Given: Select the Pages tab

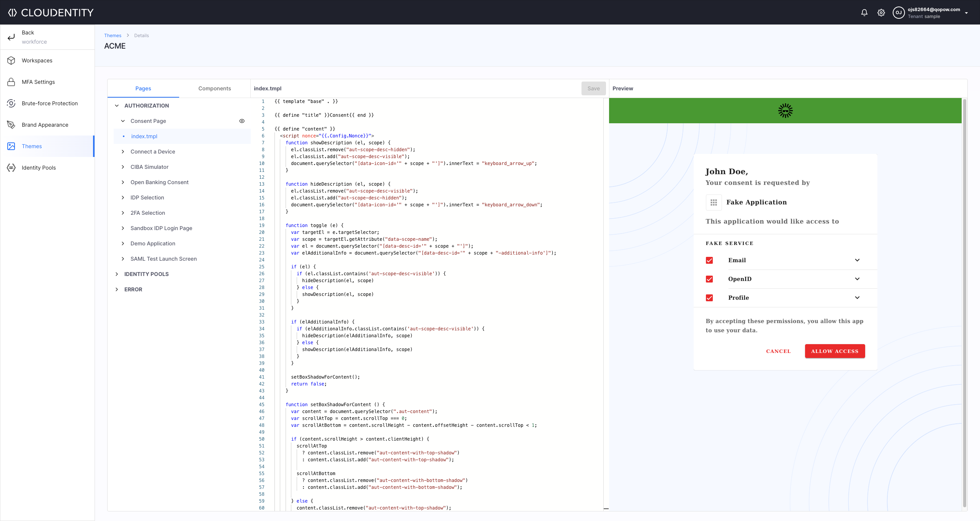Looking at the screenshot, I should [x=143, y=88].
